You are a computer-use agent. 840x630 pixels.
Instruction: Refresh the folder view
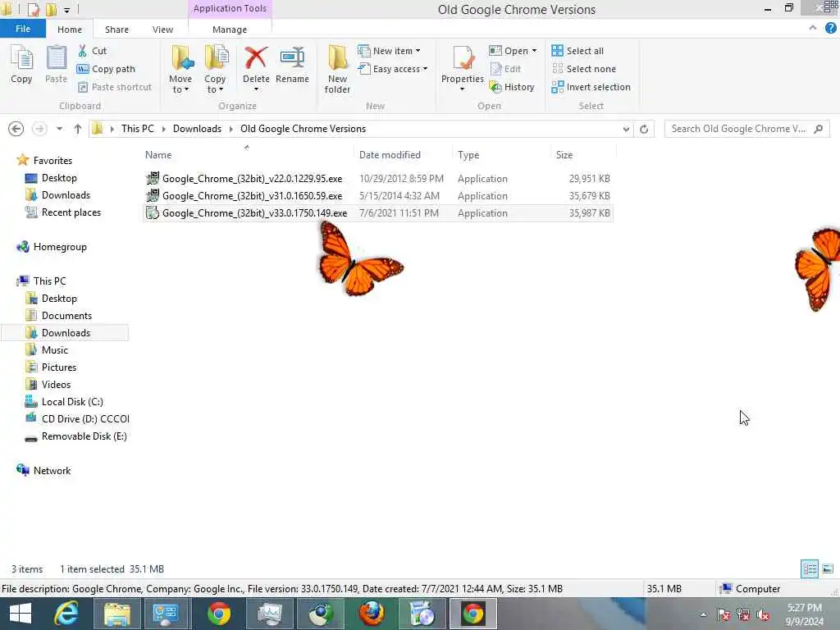coord(644,129)
